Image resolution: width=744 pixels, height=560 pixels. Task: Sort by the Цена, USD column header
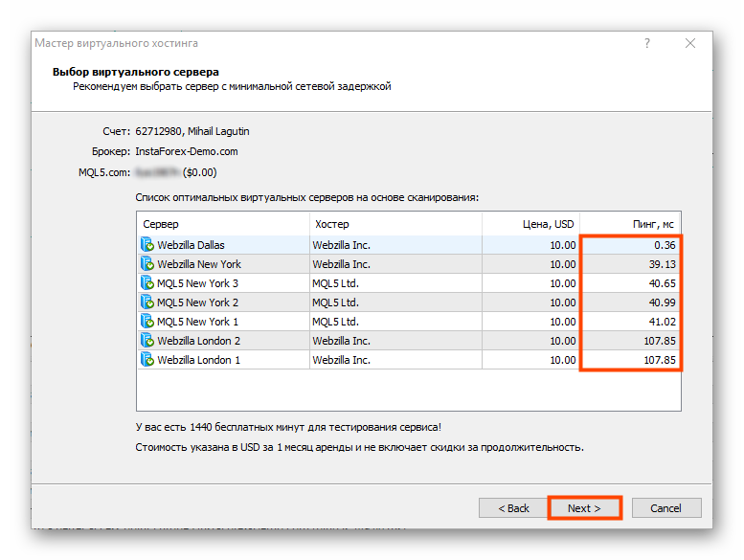point(531,224)
